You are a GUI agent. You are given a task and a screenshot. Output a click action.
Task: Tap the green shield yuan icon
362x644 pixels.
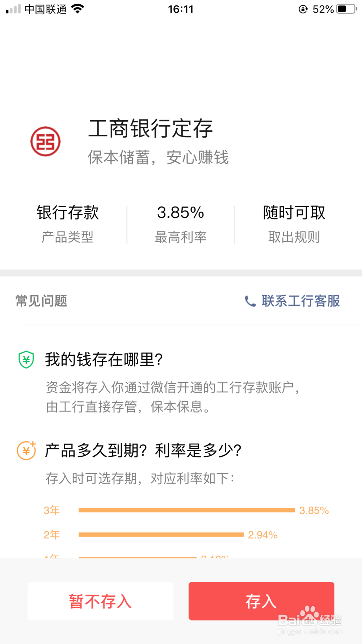point(26,360)
